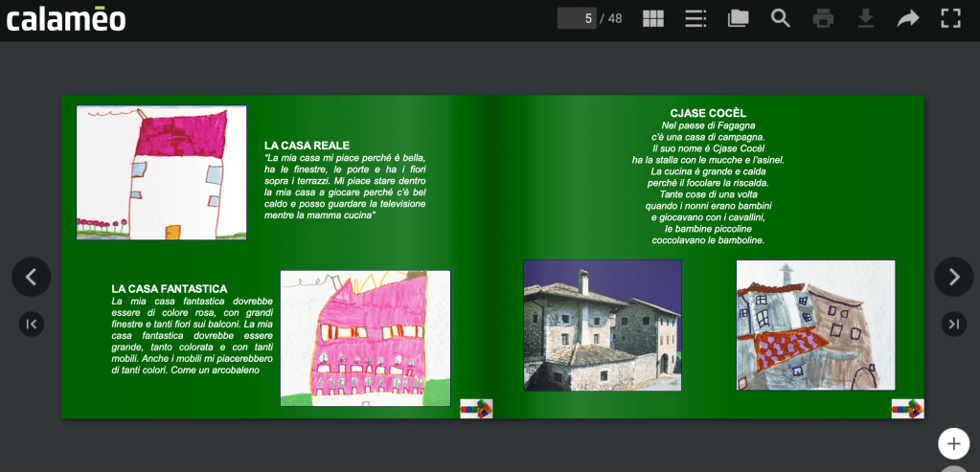Jump to the last page
980x472 pixels.
953,325
